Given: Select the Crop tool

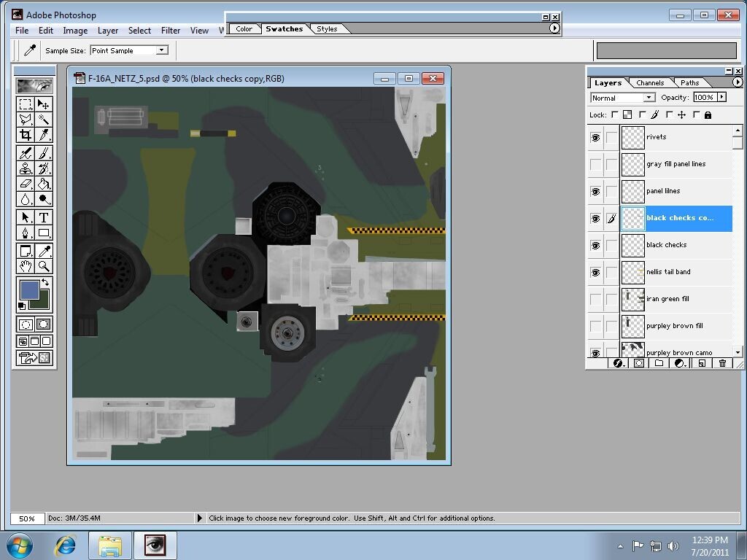Looking at the screenshot, I should [x=26, y=135].
